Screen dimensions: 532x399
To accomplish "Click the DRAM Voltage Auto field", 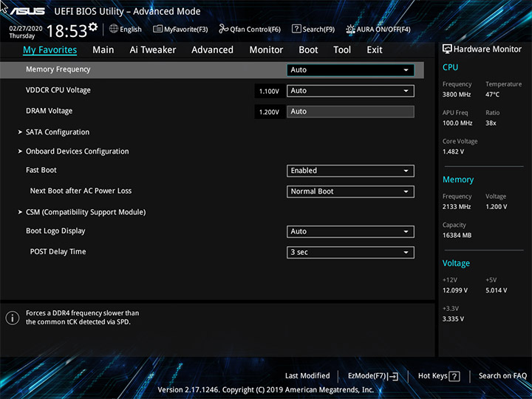I will tap(350, 112).
